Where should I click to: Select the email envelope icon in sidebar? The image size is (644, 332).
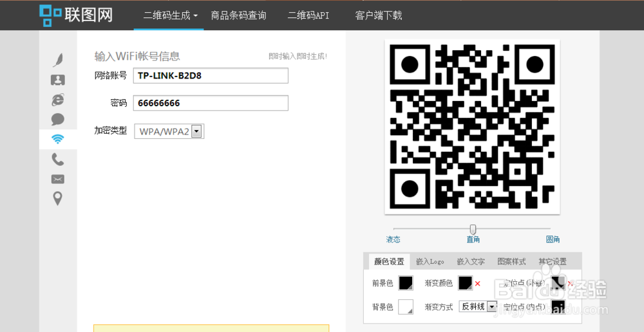pyautogui.click(x=58, y=179)
